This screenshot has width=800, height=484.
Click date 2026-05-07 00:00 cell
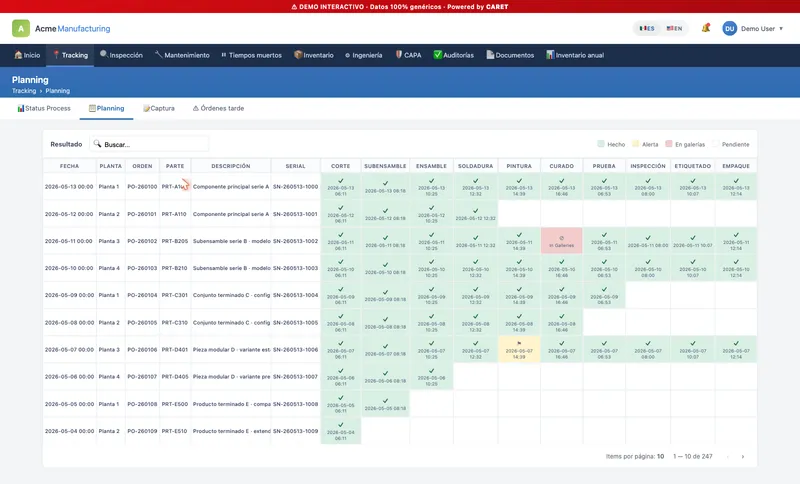[69, 349]
